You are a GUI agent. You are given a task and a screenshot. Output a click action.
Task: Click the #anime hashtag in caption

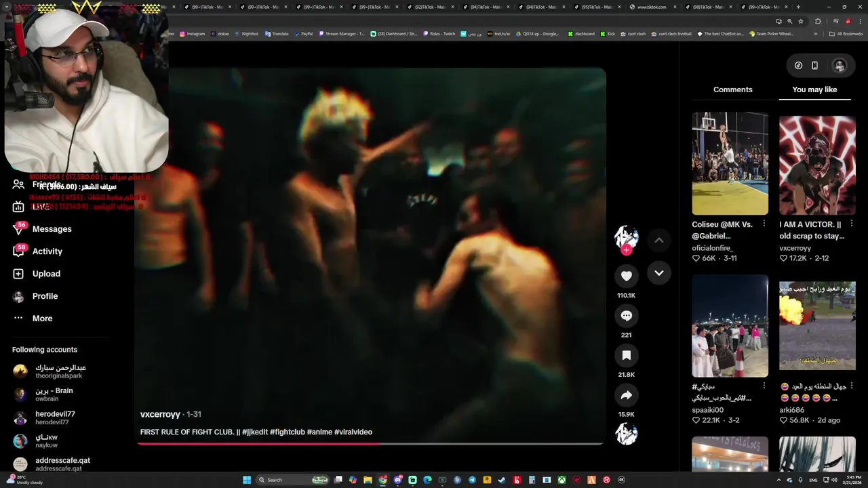[319, 432]
